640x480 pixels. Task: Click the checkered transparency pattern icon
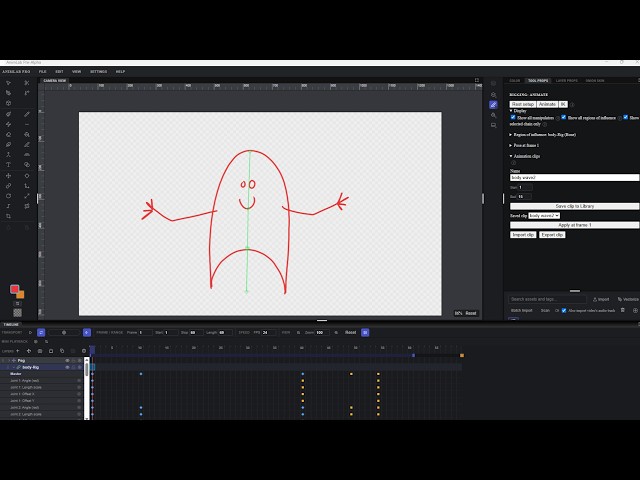tap(18, 313)
